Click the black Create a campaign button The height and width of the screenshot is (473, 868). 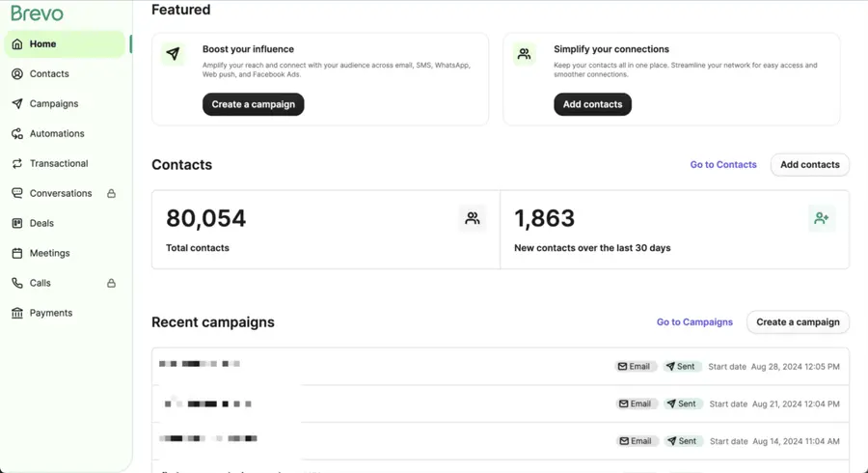(253, 104)
